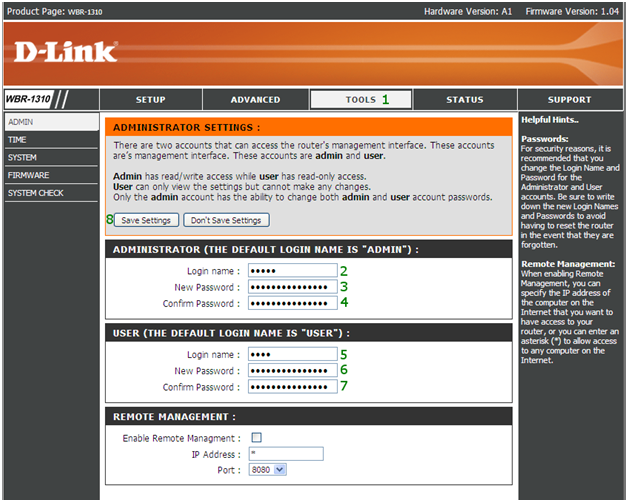The width and height of the screenshot is (628, 502).
Task: Open the SYSTEM sidebar page
Action: tap(51, 157)
